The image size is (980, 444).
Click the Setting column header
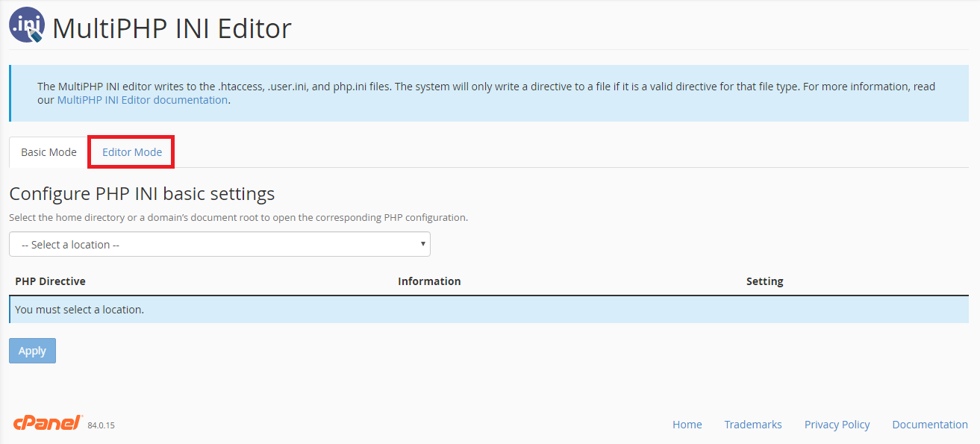click(x=765, y=281)
